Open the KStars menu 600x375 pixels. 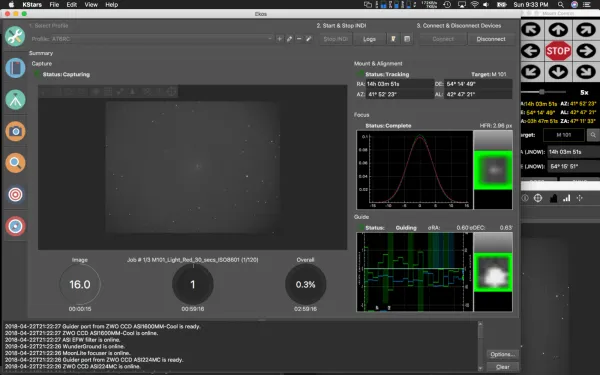click(x=32, y=5)
